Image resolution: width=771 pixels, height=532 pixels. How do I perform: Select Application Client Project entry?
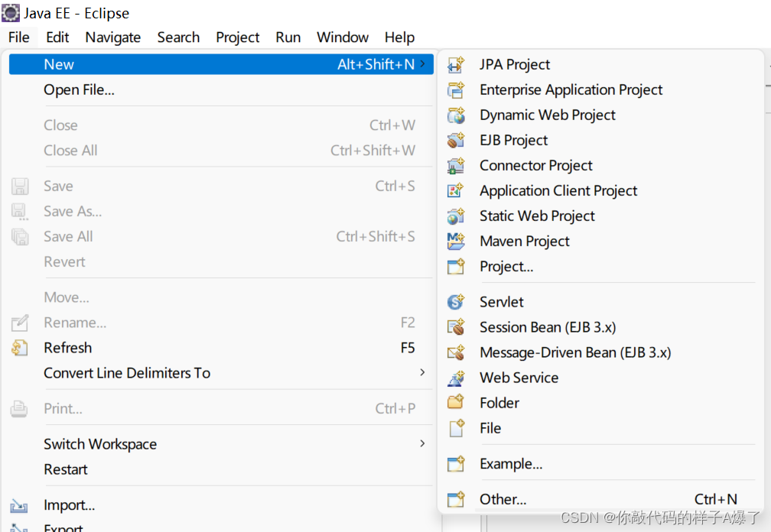(601, 190)
